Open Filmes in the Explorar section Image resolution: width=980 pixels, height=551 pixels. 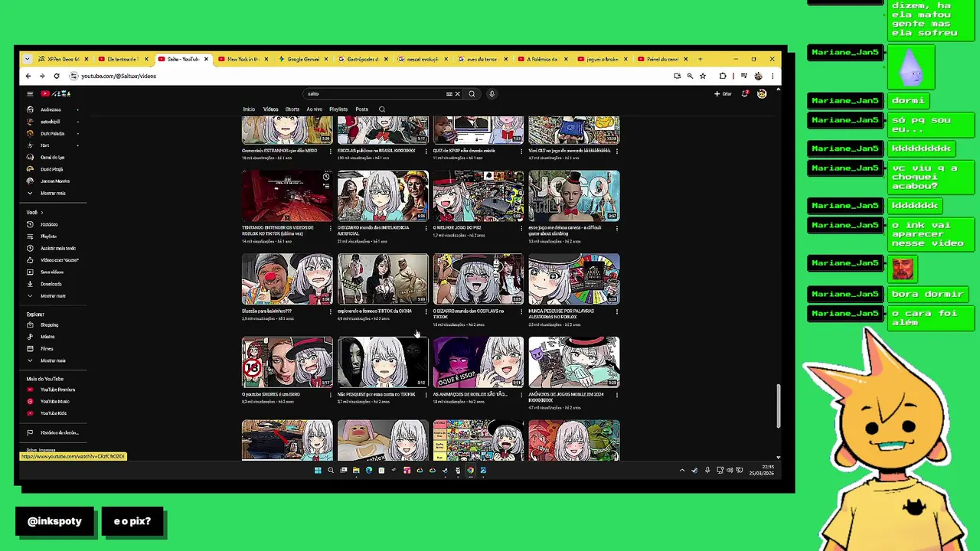click(47, 349)
